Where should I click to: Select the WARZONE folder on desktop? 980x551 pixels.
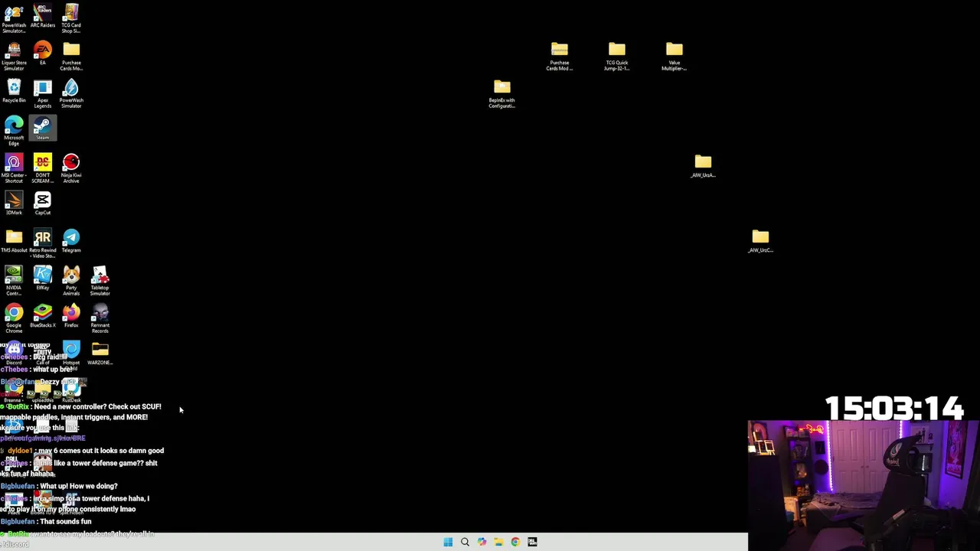tap(100, 354)
